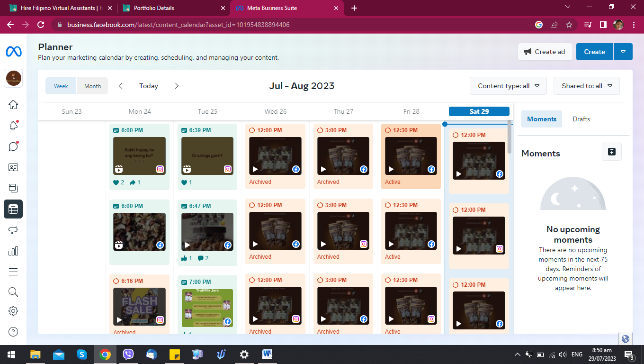Open Skype from taskbar
The width and height of the screenshot is (644, 364).
click(82, 354)
